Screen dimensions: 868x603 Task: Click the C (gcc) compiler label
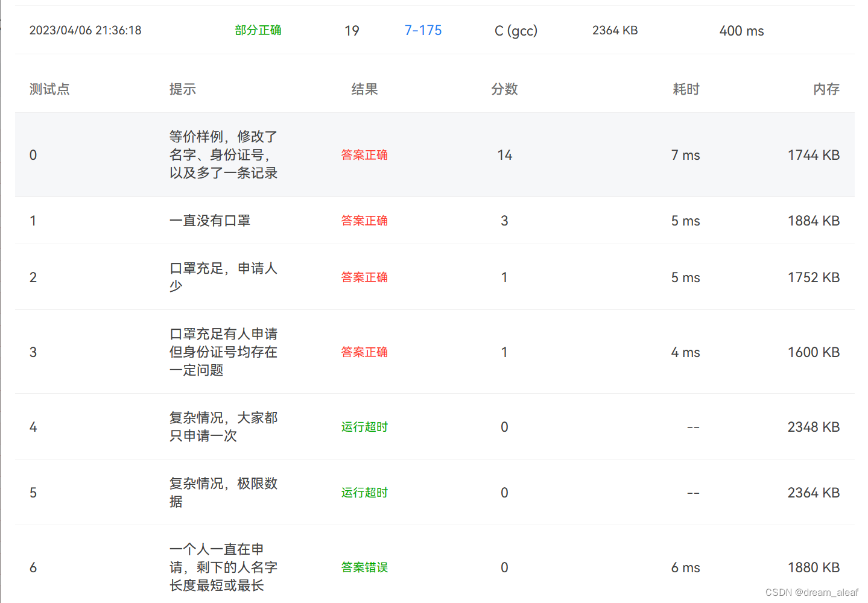pyautogui.click(x=516, y=31)
